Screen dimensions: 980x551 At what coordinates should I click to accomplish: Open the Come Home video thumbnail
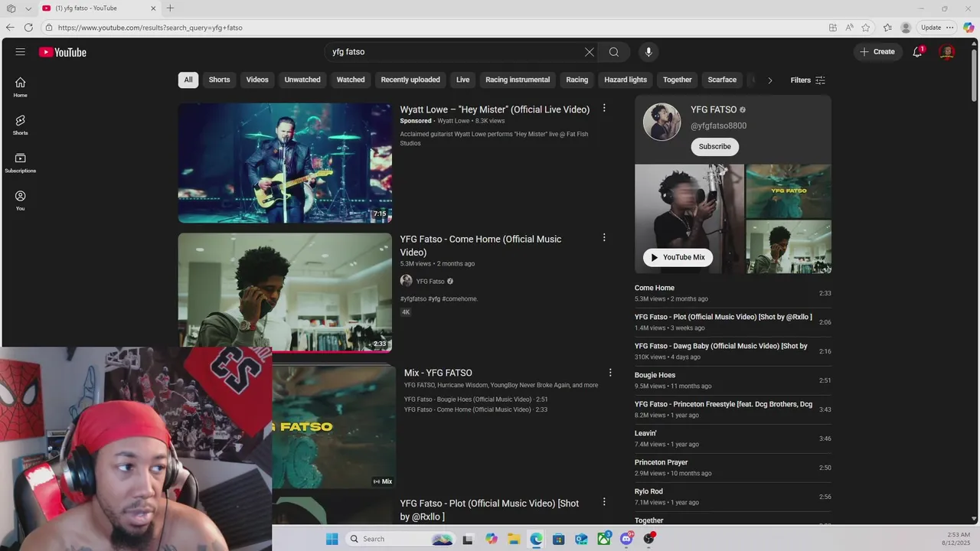(285, 292)
